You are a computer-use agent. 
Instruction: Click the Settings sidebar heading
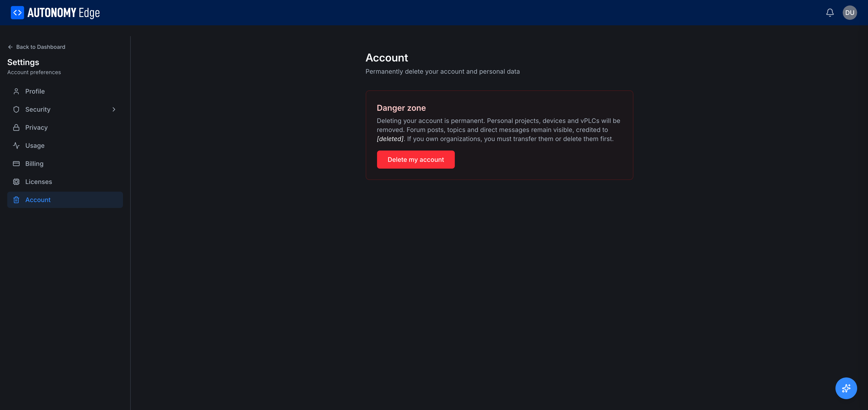point(23,62)
